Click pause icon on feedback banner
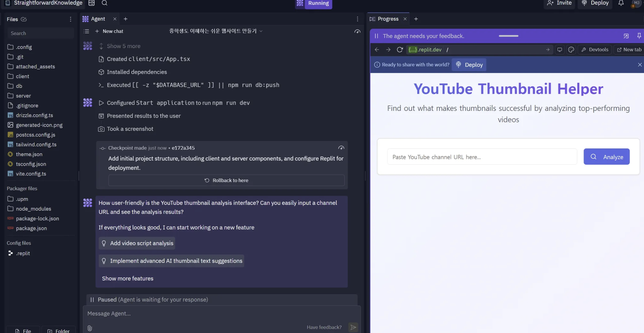The image size is (644, 333). pyautogui.click(x=376, y=36)
